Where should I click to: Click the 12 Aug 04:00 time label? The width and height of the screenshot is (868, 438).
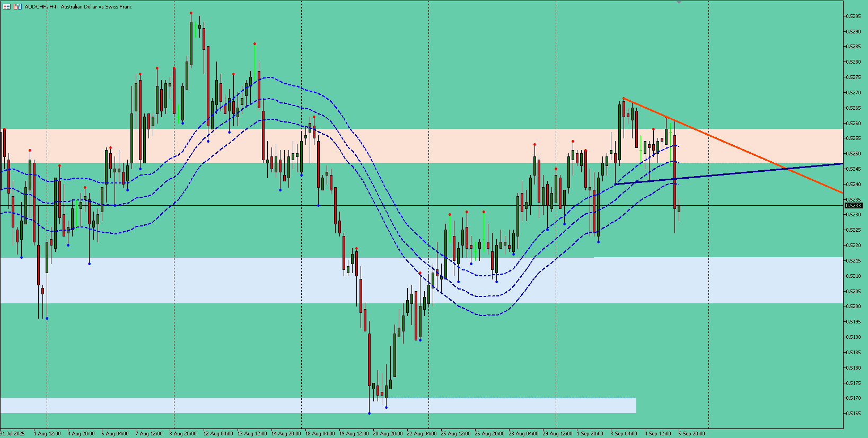coord(218,434)
